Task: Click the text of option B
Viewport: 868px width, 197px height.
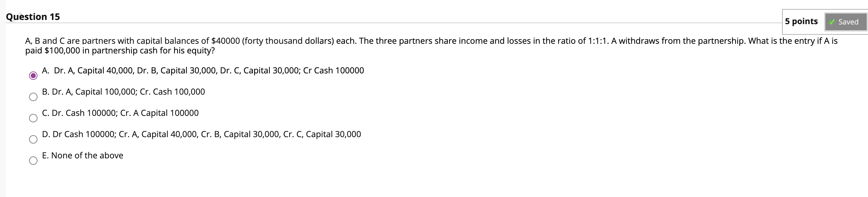Action: click(x=123, y=92)
